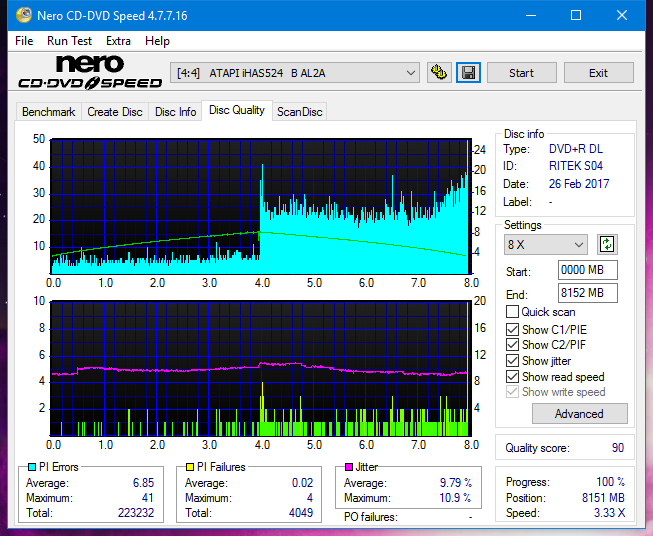Switch to the Disc Info tab
This screenshot has width=653, height=536.
coord(175,112)
